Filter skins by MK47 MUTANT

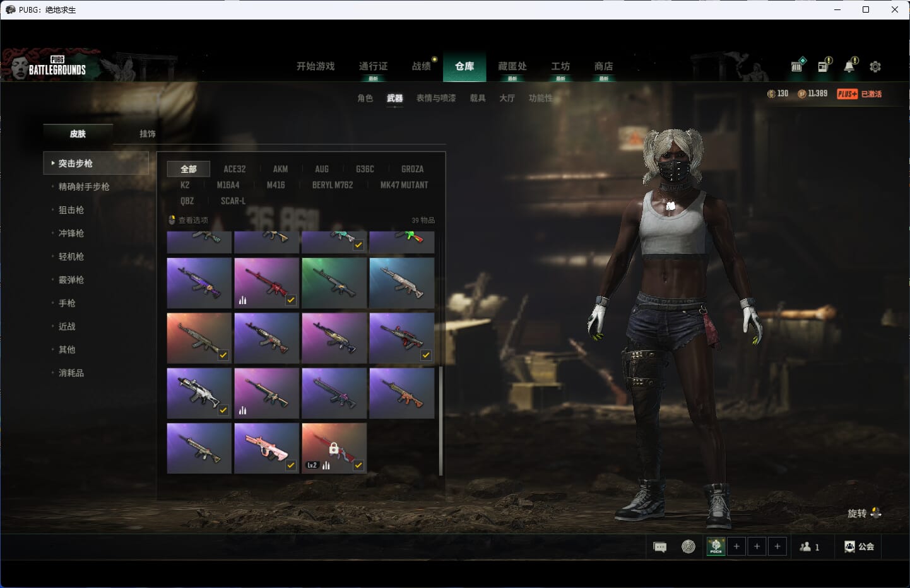[x=405, y=185]
